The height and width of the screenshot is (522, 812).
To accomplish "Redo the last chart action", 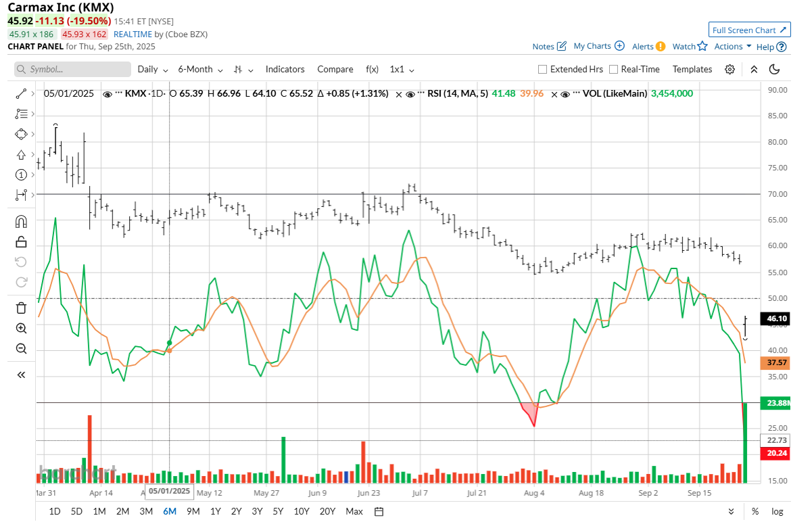I will click(21, 282).
